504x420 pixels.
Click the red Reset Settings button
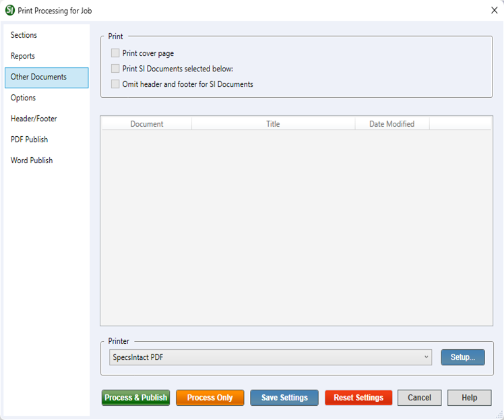coord(358,398)
